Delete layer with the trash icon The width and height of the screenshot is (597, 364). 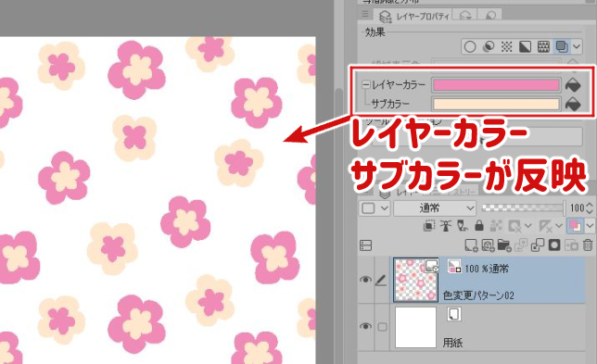pos(588,245)
